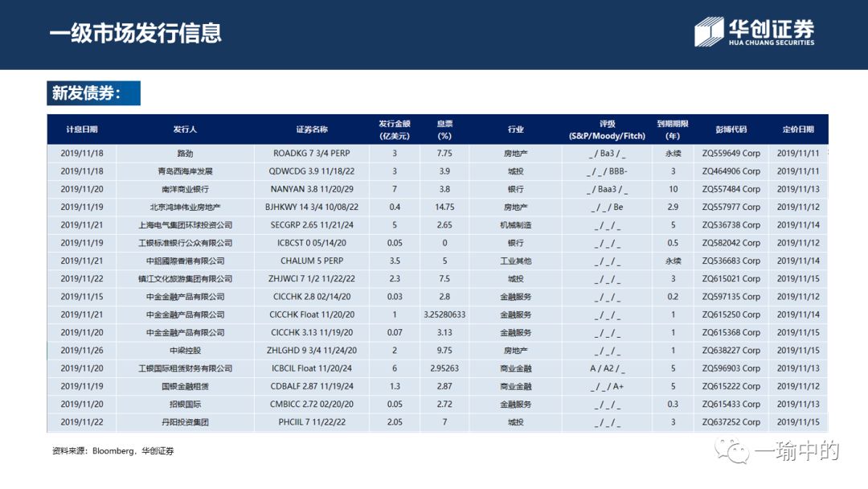Click the 新发债券 section label

93,93
